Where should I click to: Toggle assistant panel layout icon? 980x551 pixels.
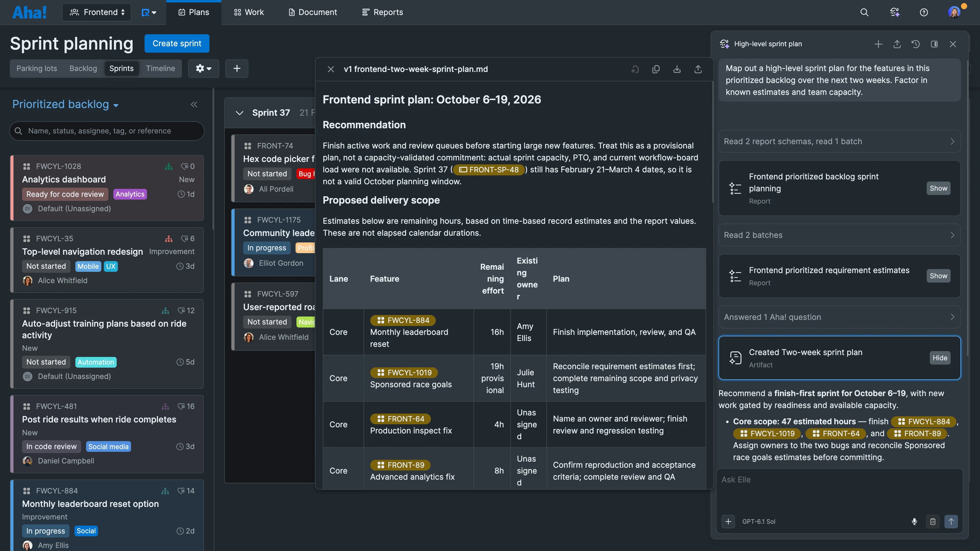[x=934, y=44]
